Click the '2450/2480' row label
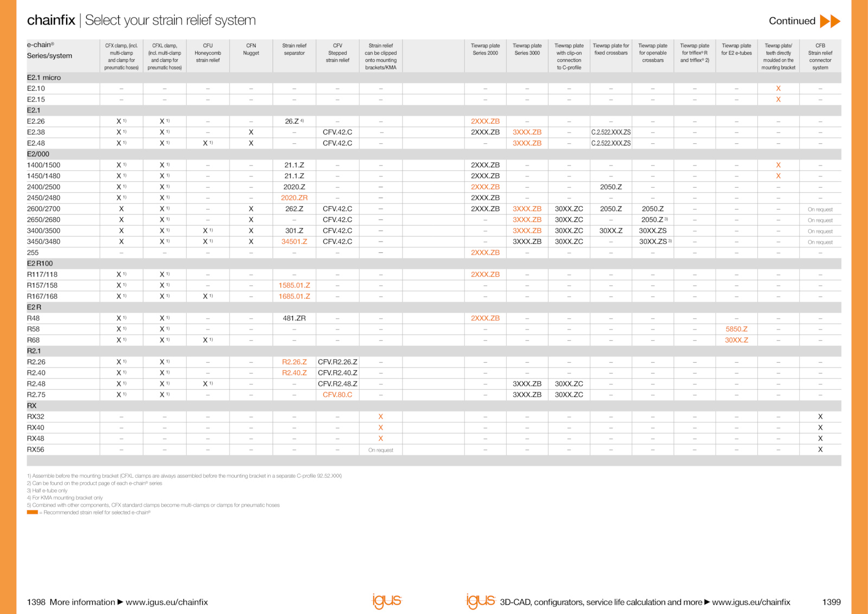 coord(43,198)
